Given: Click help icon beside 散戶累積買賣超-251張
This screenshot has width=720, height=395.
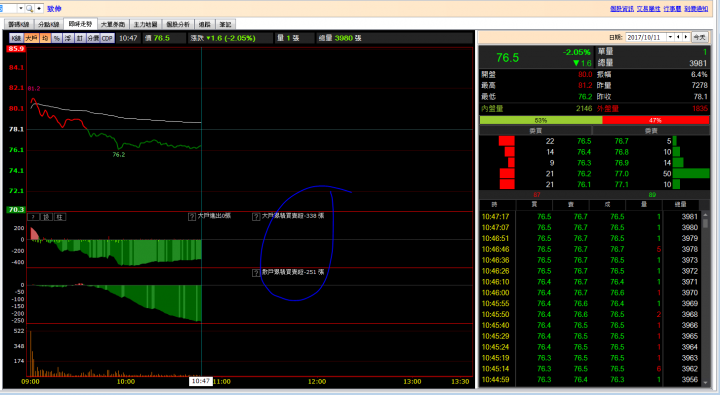Looking at the screenshot, I should click(x=256, y=273).
